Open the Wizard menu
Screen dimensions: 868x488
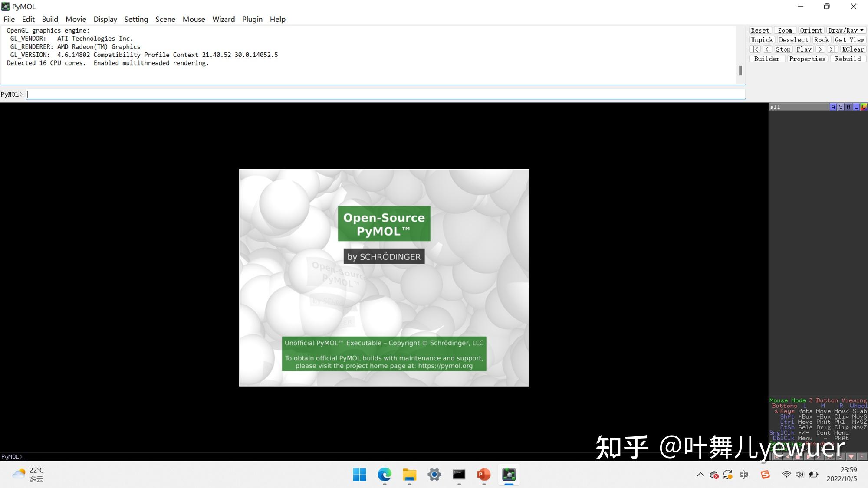[224, 19]
